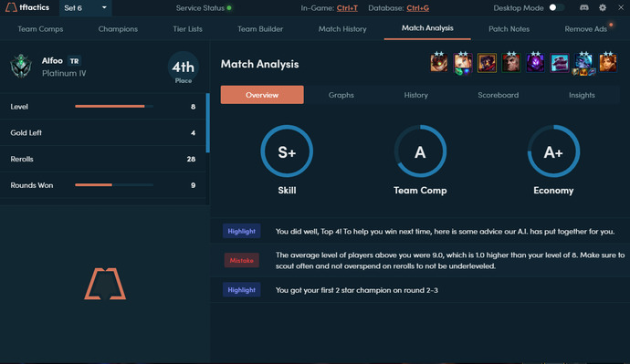This screenshot has width=630, height=364.
Task: Click the Level progress bar
Action: (114, 107)
